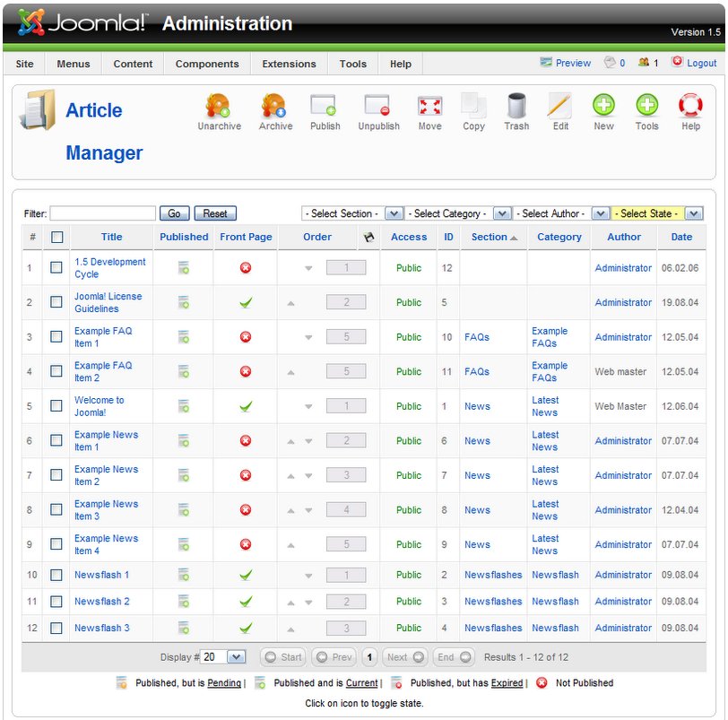Move Newsflash 3 up in order
This screenshot has width=728, height=720.
pyautogui.click(x=290, y=629)
